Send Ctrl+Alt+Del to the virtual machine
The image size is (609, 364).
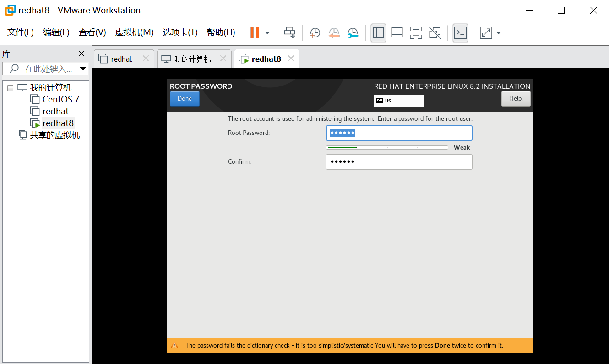click(x=289, y=32)
